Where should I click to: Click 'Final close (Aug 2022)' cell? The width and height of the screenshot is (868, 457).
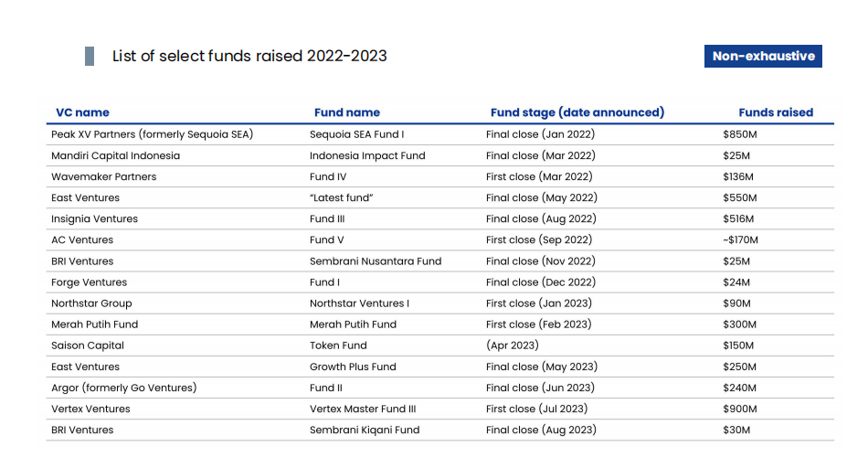(x=542, y=218)
